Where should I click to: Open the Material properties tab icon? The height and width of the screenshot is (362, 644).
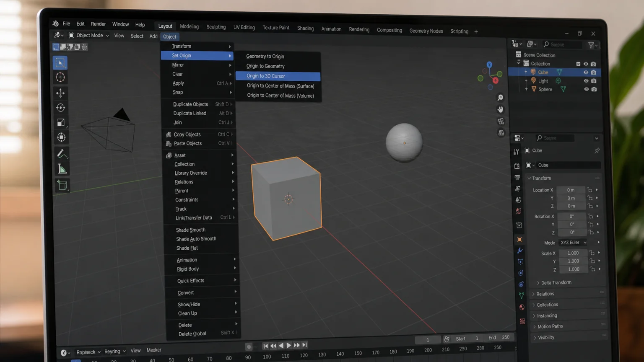click(522, 307)
